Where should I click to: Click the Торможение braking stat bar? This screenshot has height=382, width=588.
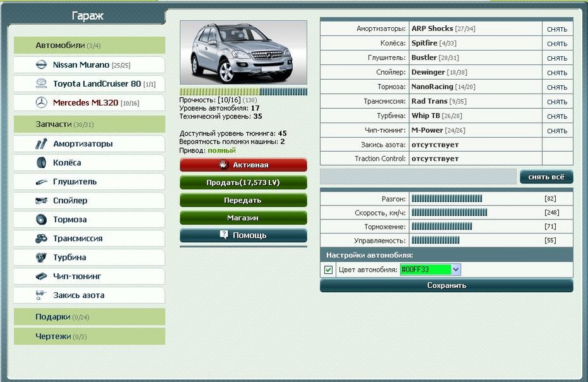pyautogui.click(x=442, y=226)
